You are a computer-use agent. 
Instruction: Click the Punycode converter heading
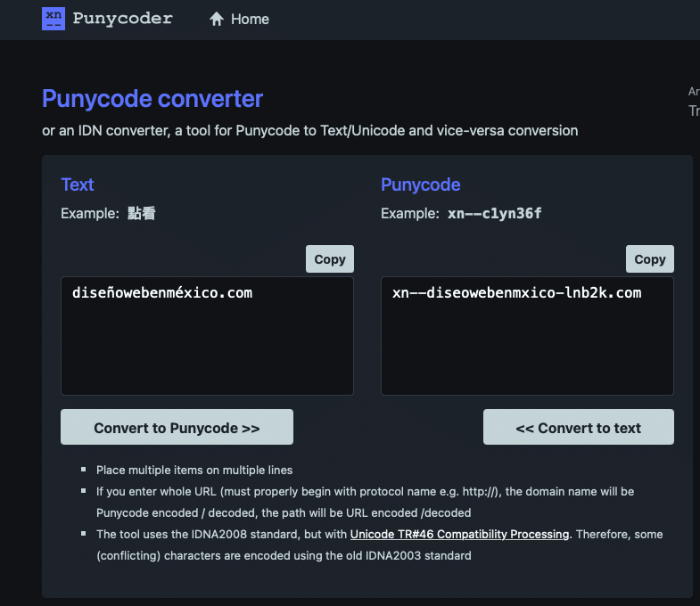152,99
